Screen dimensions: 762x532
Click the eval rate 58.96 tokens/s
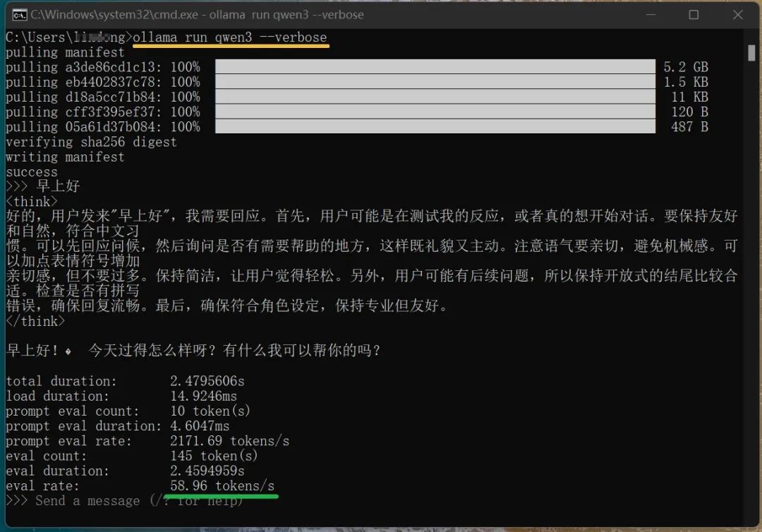(222, 486)
